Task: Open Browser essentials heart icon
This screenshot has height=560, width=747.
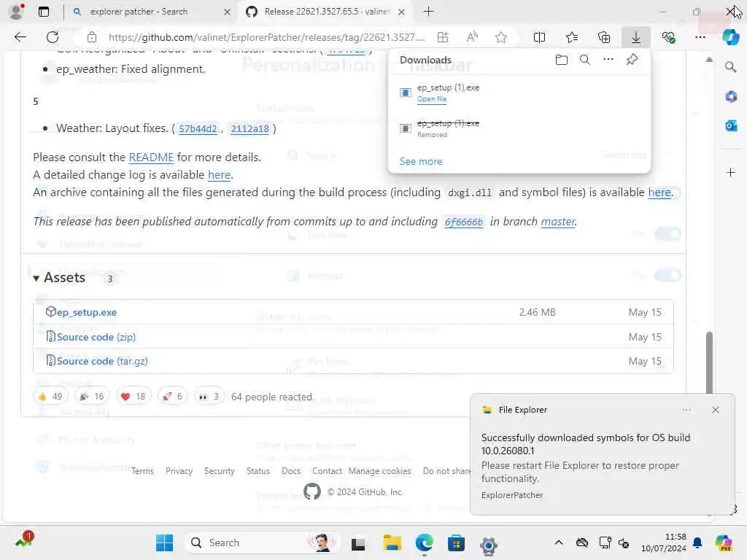Action: pyautogui.click(x=668, y=37)
